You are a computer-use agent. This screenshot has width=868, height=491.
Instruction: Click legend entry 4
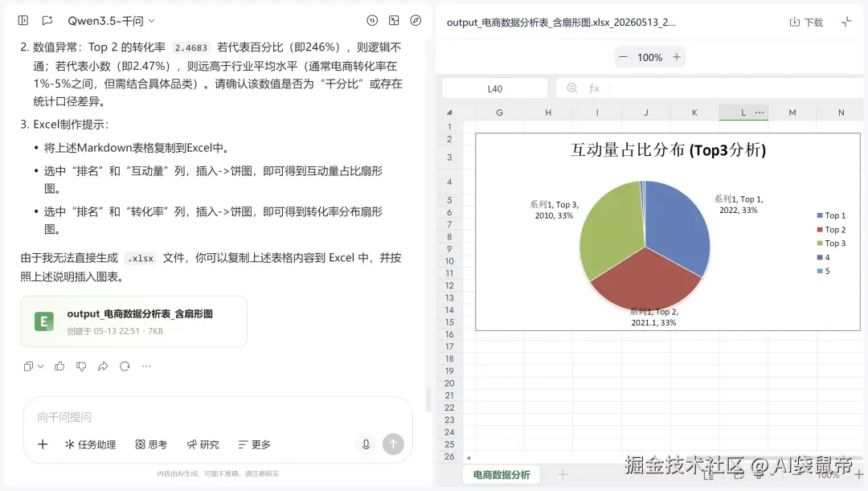pyautogui.click(x=823, y=257)
